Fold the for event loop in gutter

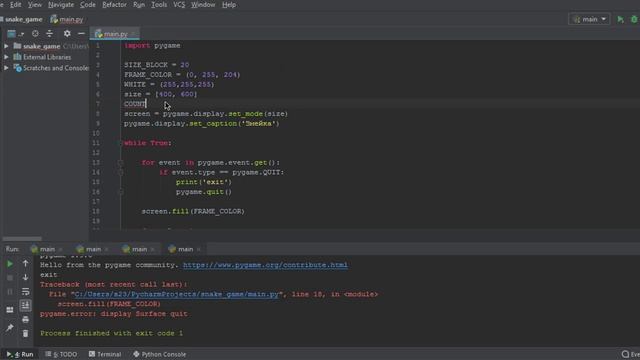pyautogui.click(x=121, y=162)
